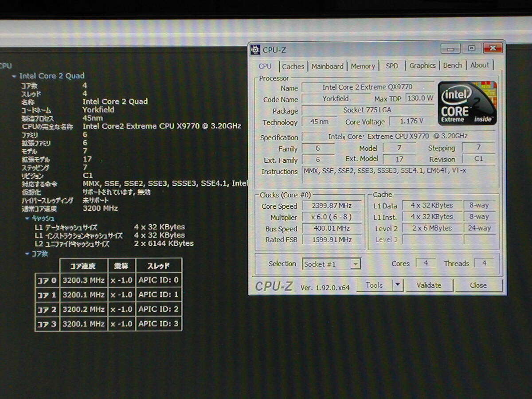Image resolution: width=532 pixels, height=399 pixels.
Task: Select the Memory tab
Action: [363, 66]
